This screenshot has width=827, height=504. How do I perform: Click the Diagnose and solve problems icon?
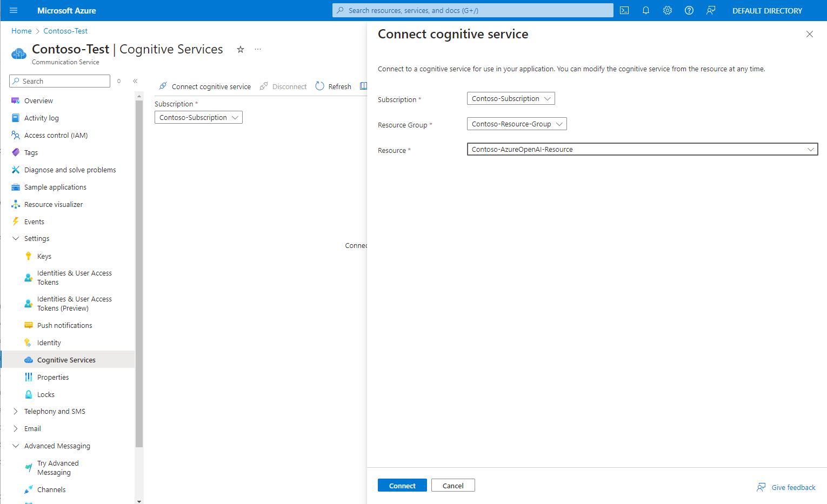(16, 170)
